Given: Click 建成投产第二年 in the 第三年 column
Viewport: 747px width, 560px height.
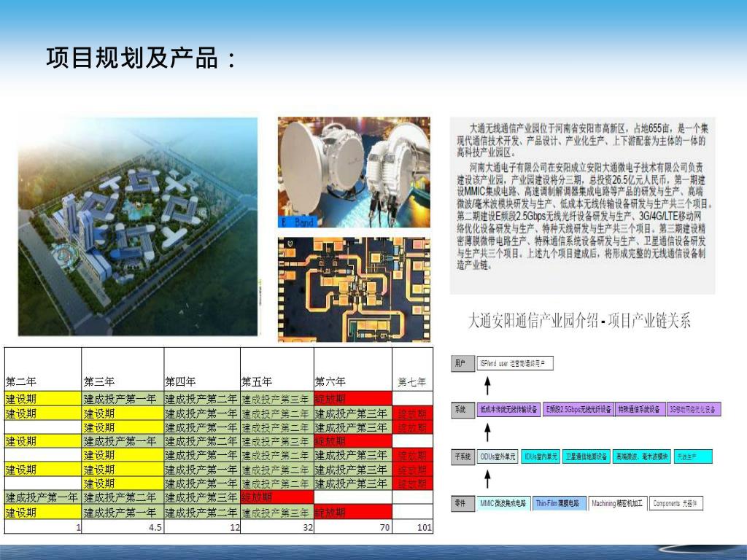Looking at the screenshot, I should pyautogui.click(x=123, y=497).
